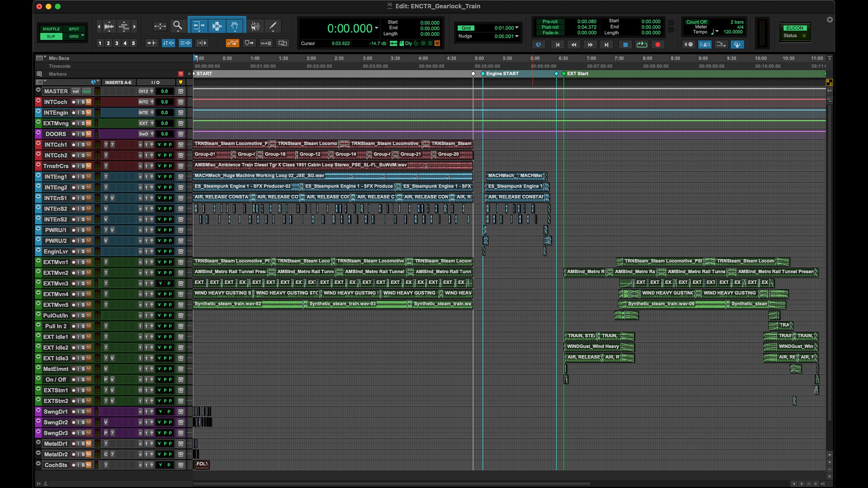Select the Selector tool waveform icon
This screenshot has width=868, height=488.
pyautogui.click(x=217, y=26)
